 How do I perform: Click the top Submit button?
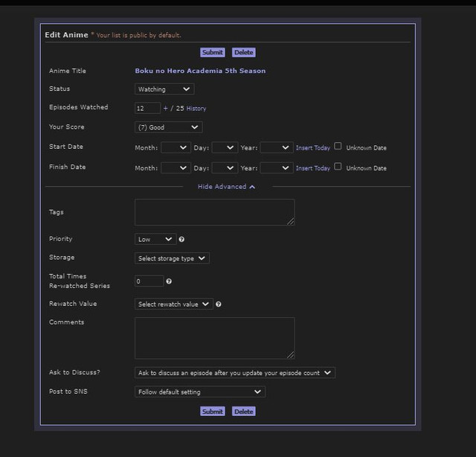[x=213, y=52]
